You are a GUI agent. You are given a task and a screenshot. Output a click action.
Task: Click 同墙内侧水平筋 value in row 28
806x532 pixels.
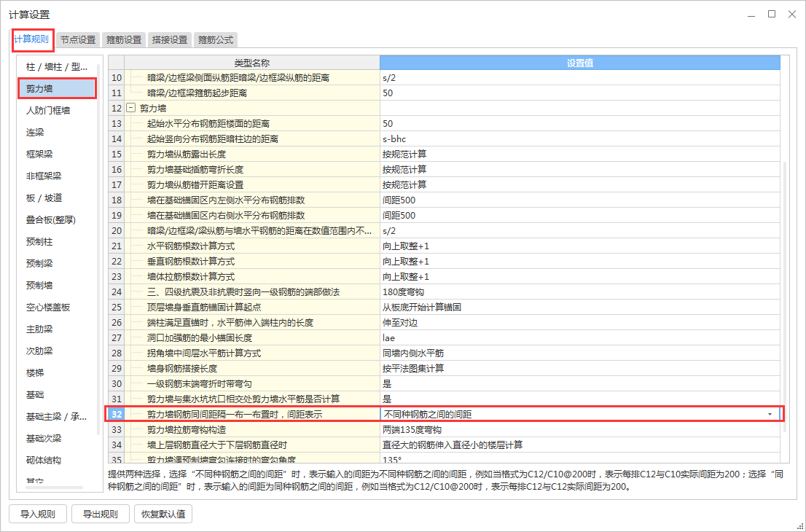(580, 353)
